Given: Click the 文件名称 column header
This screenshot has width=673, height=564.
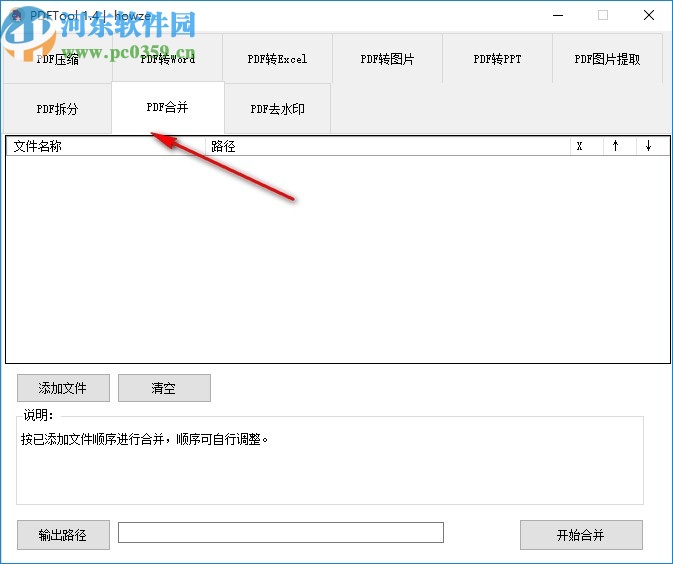Looking at the screenshot, I should pyautogui.click(x=106, y=146).
